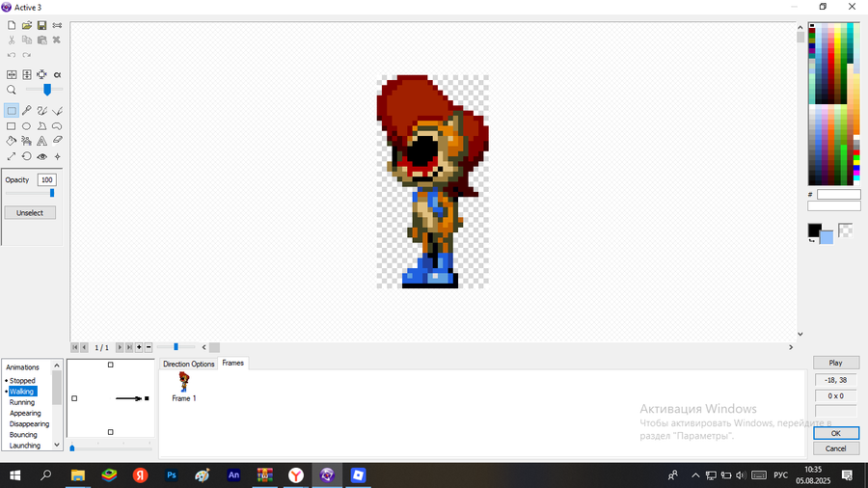868x488 pixels.
Task: Click the Copy icon
Action: [27, 40]
